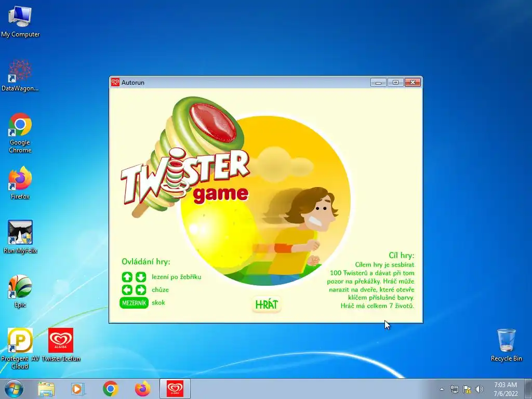
Task: Open Windows Explorer from taskbar
Action: tap(46, 389)
